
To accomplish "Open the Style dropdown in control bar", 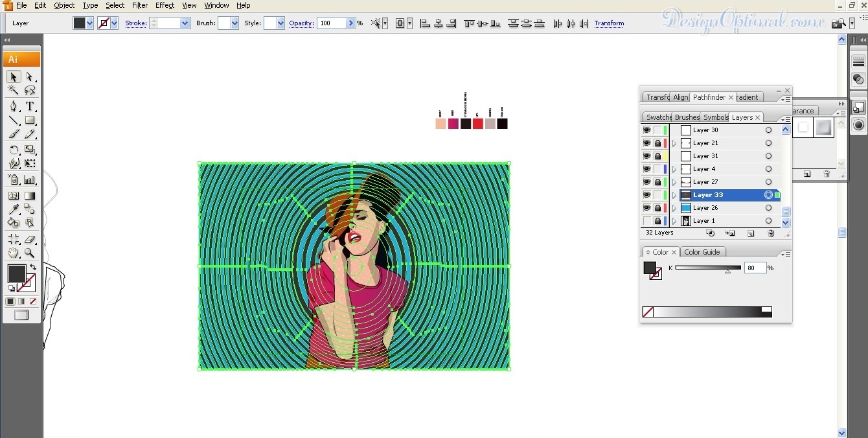I will pos(280,23).
